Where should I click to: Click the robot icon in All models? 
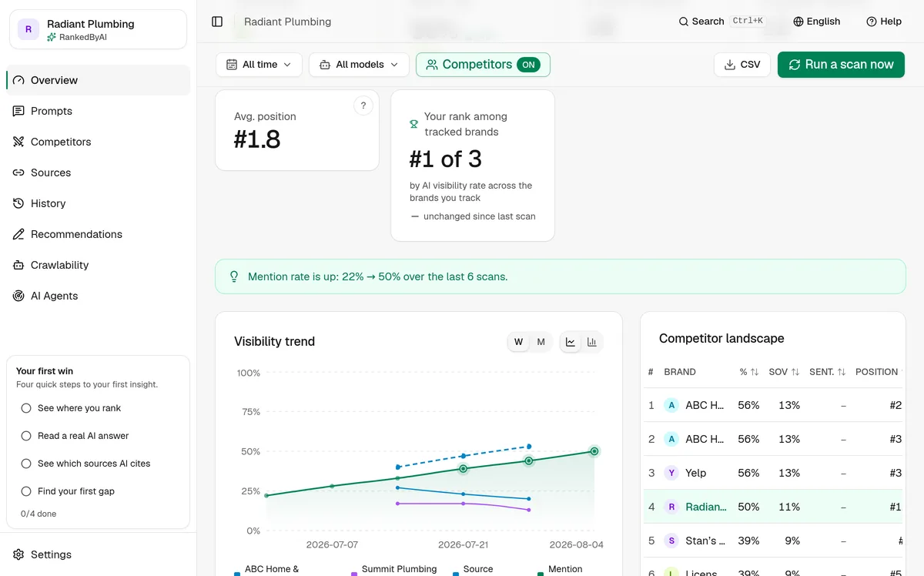point(325,65)
